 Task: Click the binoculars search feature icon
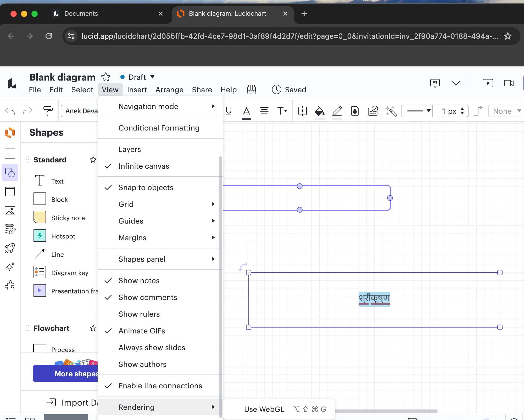tap(251, 89)
